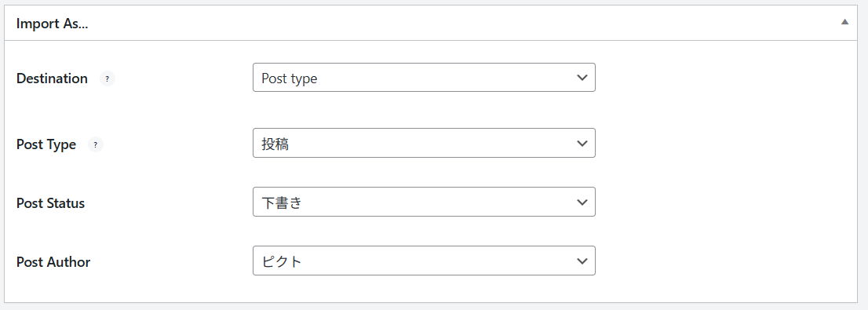This screenshot has height=310, width=868.
Task: Click the chevron arrow in the Post Type select
Action: (582, 144)
